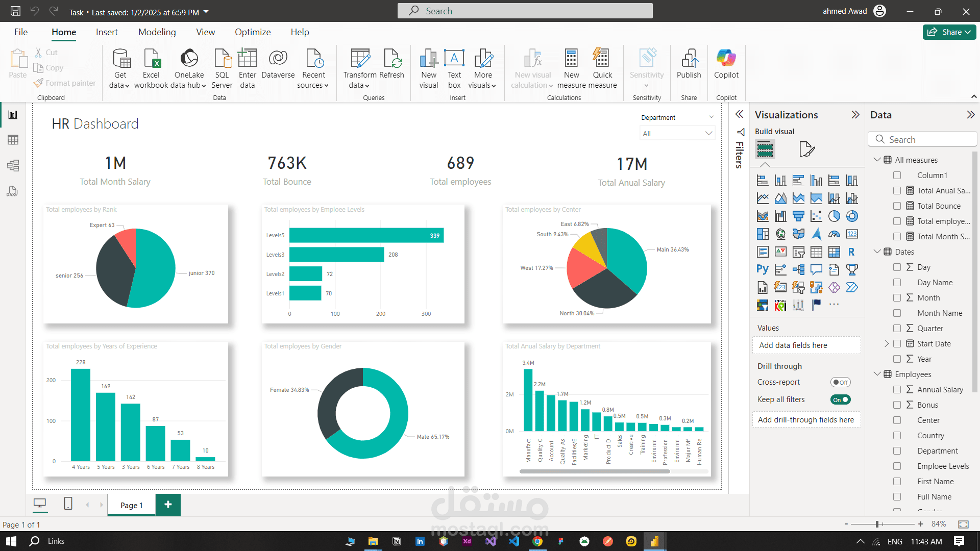The height and width of the screenshot is (551, 980).
Task: Click the Publish icon in ribbon
Action: click(689, 59)
